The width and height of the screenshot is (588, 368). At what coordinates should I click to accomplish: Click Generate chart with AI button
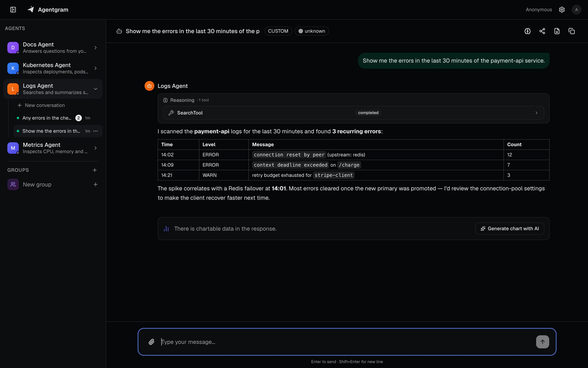(510, 229)
